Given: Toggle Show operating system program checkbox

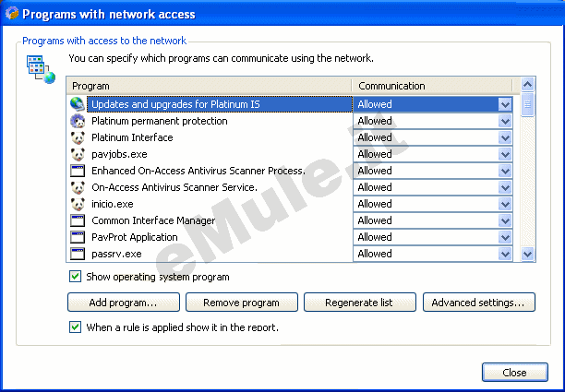Looking at the screenshot, I should coord(75,277).
